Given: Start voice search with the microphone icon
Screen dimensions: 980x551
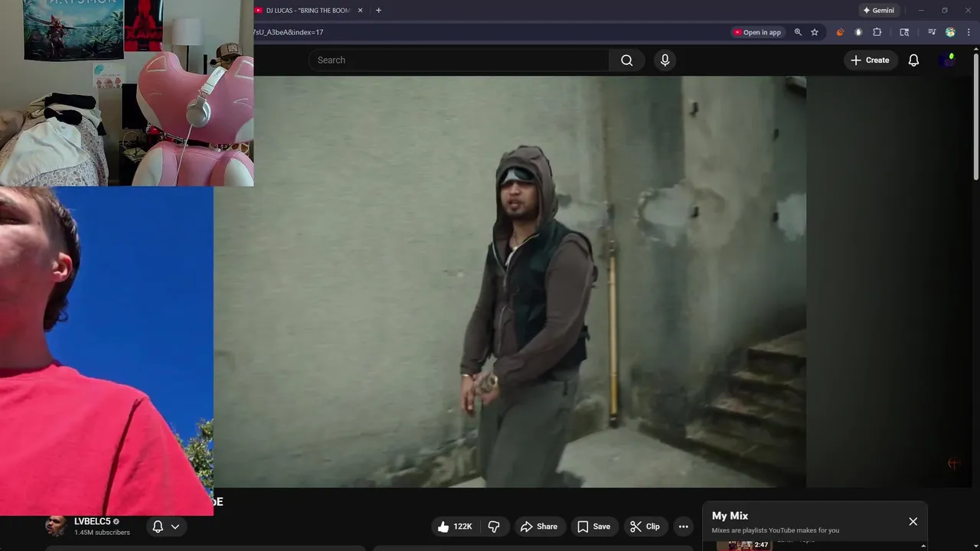Looking at the screenshot, I should click(665, 60).
